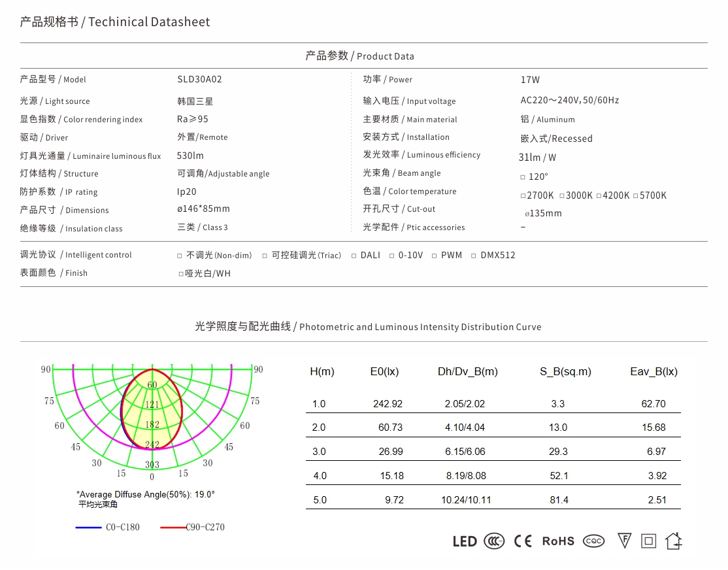The width and height of the screenshot is (728, 570).
Task: Click the CE certification mark
Action: pyautogui.click(x=523, y=541)
